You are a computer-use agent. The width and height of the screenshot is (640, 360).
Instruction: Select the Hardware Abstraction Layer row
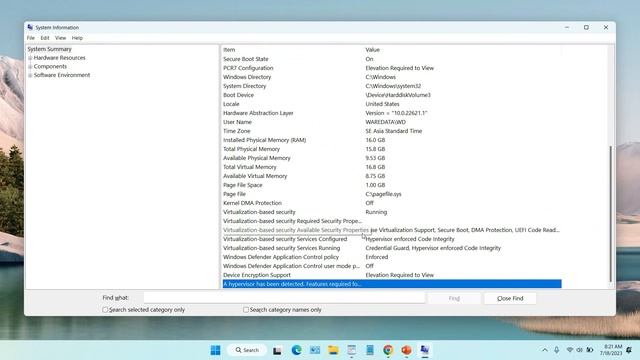pyautogui.click(x=392, y=113)
